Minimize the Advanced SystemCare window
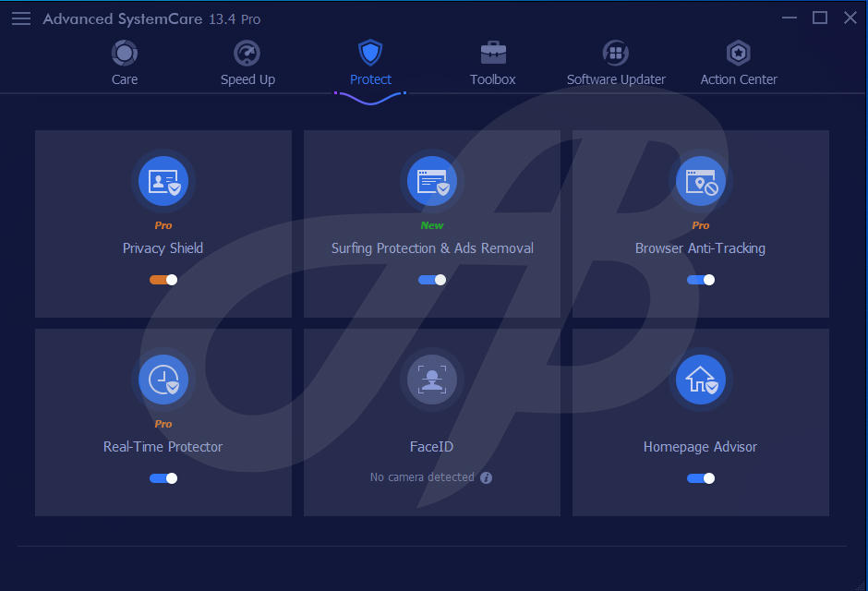 [790, 18]
